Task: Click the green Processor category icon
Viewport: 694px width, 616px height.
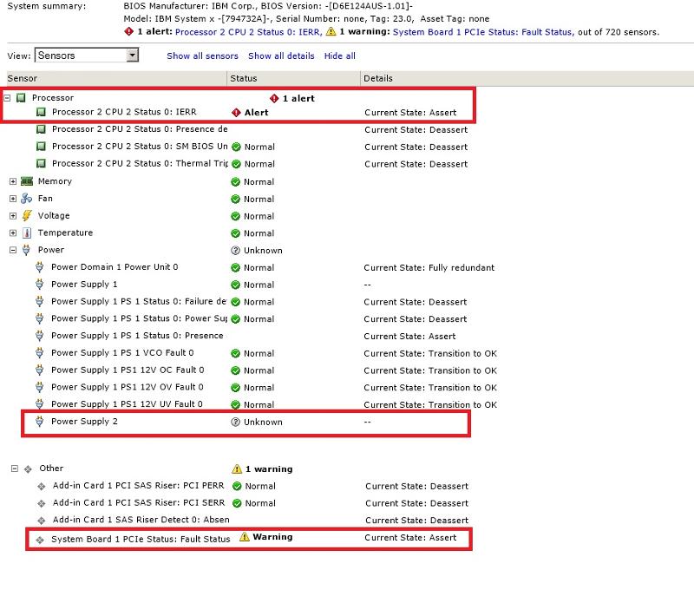Action: (21, 98)
